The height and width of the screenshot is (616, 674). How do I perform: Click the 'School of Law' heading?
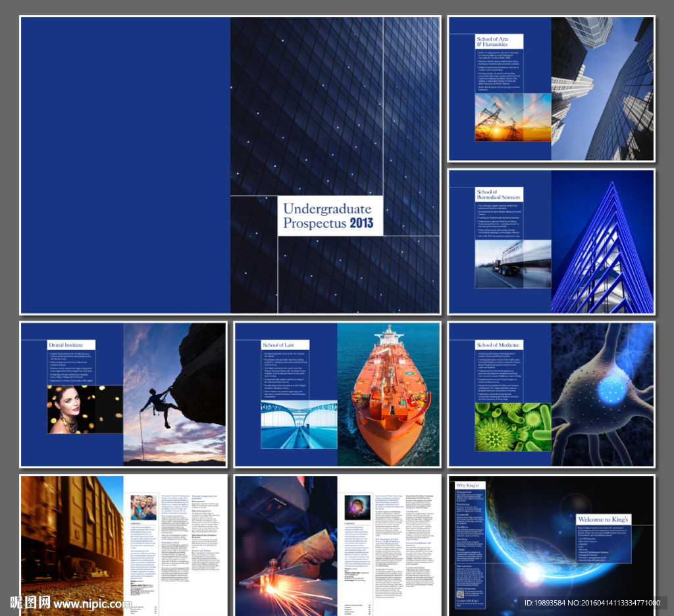(286, 345)
